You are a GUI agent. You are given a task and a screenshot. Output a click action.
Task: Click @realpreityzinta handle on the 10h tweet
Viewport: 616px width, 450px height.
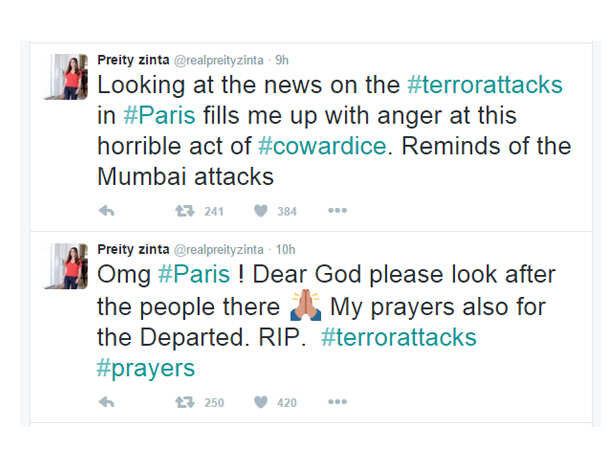pyautogui.click(x=218, y=250)
